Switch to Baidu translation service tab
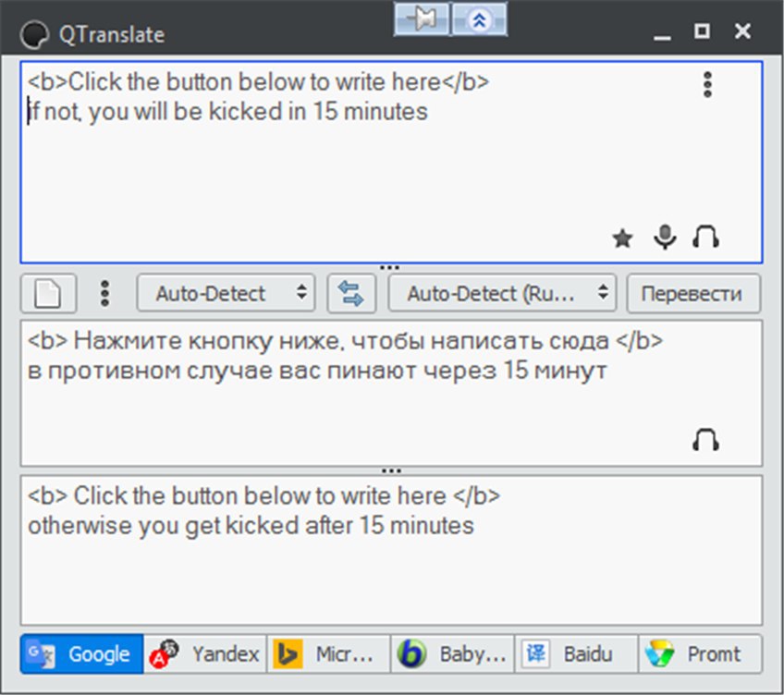The image size is (784, 695). click(576, 654)
